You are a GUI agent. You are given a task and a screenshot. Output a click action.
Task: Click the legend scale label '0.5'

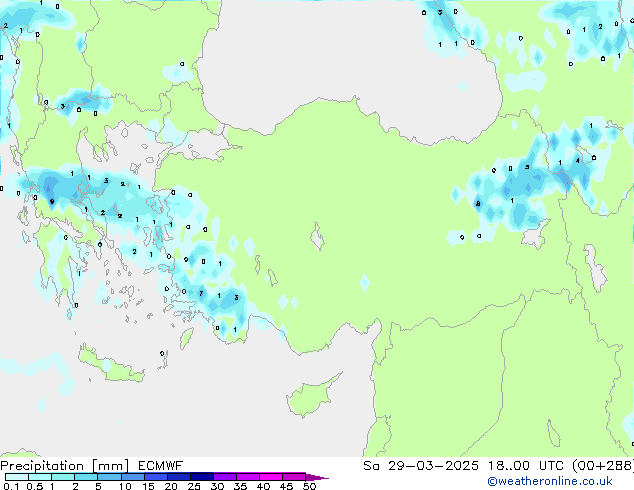pos(35,486)
